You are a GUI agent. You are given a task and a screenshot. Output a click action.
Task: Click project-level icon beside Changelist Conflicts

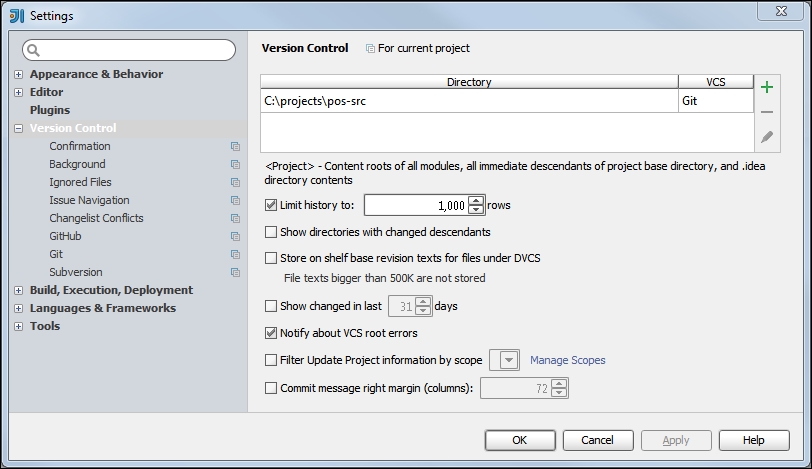click(x=235, y=219)
